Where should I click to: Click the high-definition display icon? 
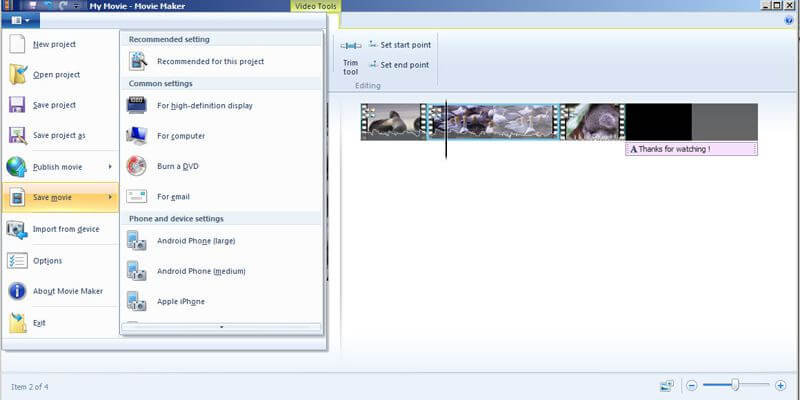137,106
